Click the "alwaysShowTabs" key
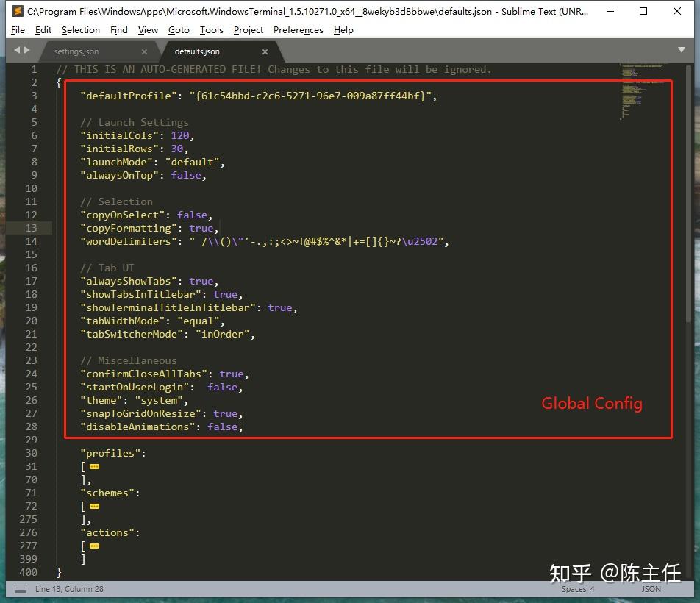This screenshot has height=603, width=700. coord(129,281)
